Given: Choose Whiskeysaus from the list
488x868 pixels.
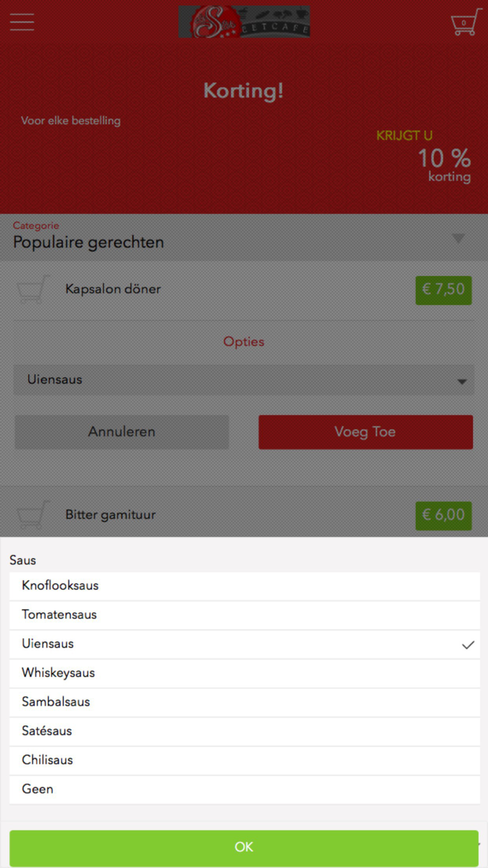Looking at the screenshot, I should 244,673.
